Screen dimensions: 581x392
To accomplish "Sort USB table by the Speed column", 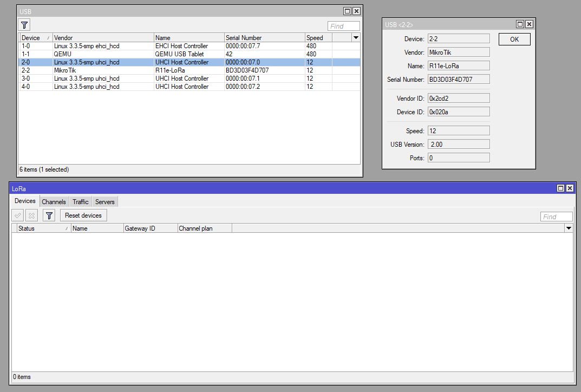I will pyautogui.click(x=318, y=37).
